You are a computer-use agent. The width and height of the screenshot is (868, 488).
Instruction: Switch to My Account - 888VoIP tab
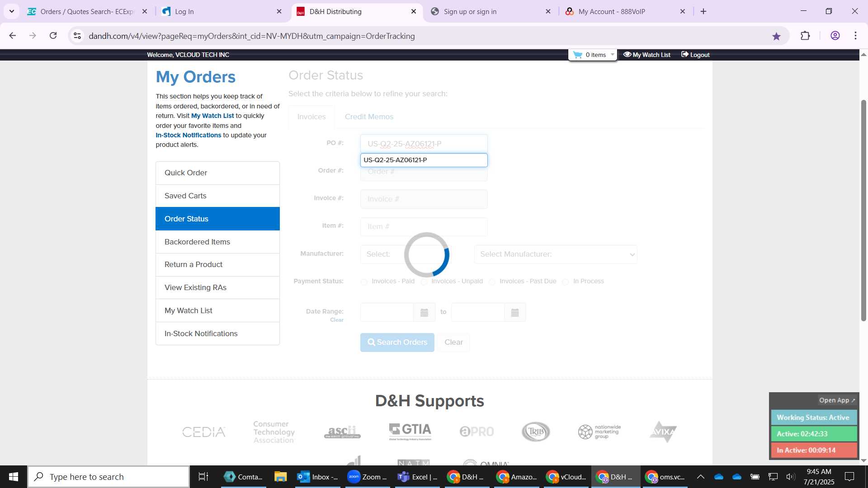pos(625,11)
